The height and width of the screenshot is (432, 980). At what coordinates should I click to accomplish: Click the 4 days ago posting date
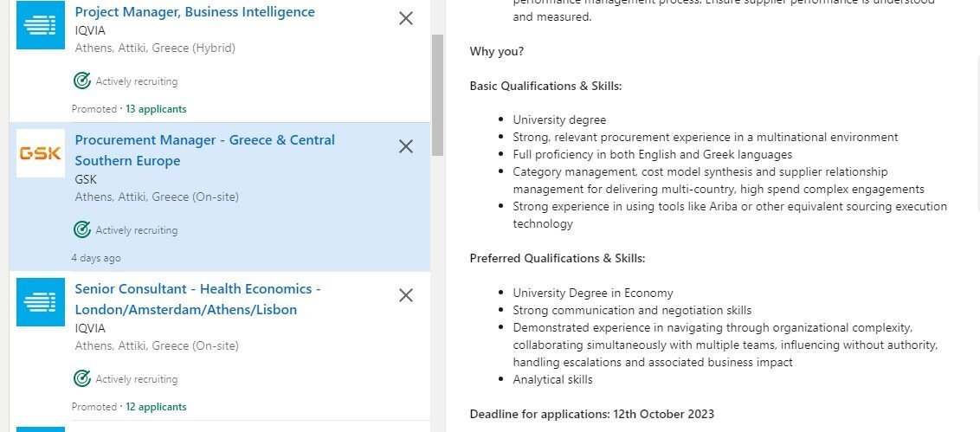coord(96,258)
